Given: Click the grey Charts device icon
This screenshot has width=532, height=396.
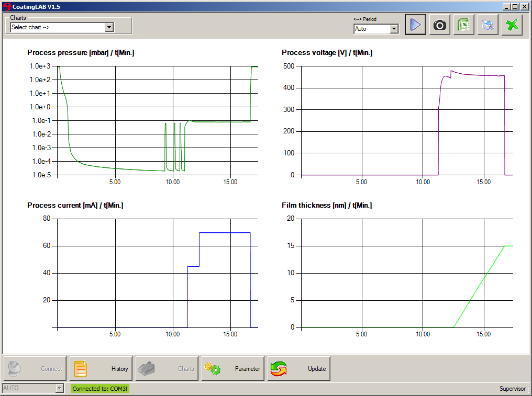Looking at the screenshot, I should 147,369.
